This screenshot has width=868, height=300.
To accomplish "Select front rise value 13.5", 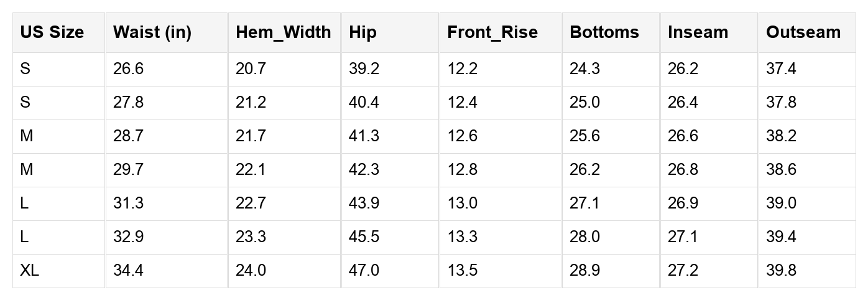I will (x=463, y=271).
